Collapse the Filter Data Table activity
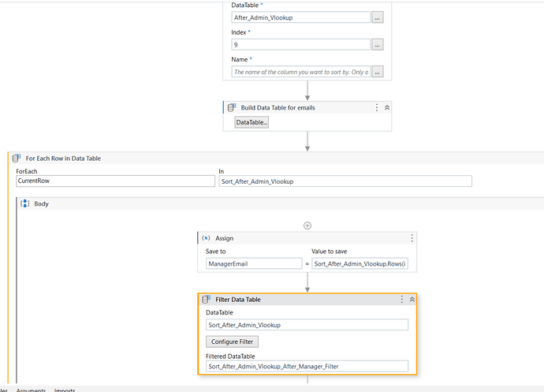544x392 pixels. 412,299
